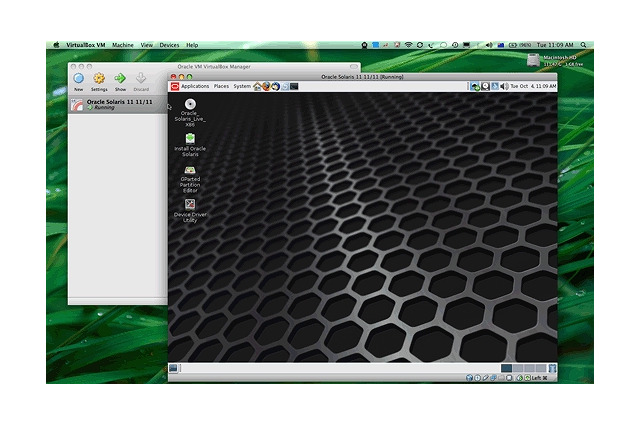Launch Thunderbird from Solaris panel
640x426 pixels.
pyautogui.click(x=276, y=87)
